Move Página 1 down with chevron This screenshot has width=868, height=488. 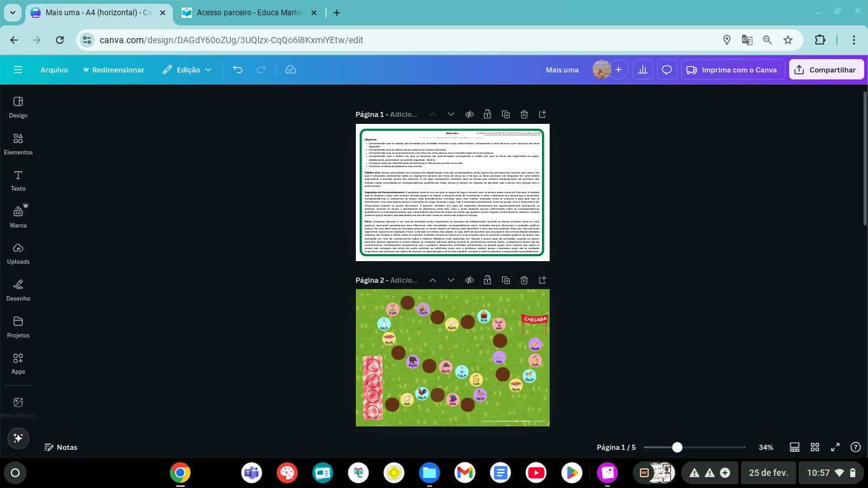451,114
